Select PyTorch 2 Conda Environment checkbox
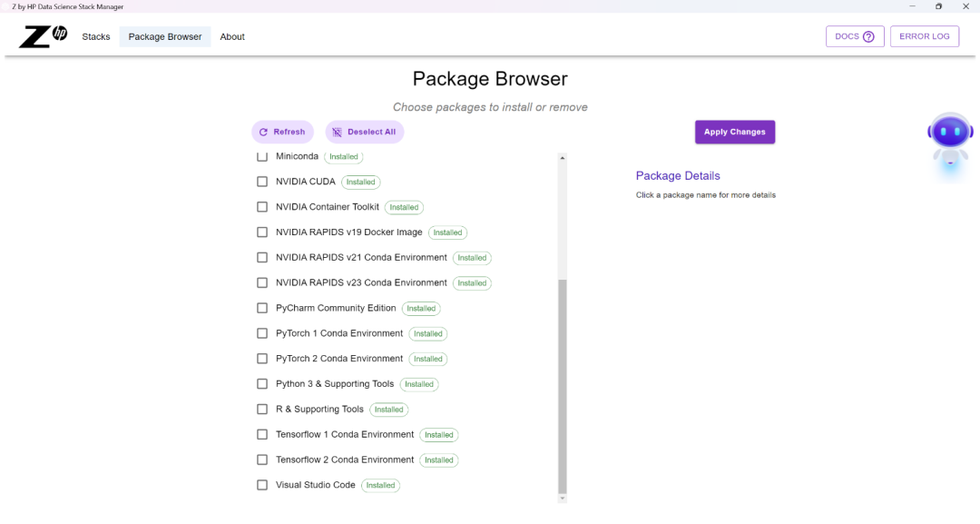This screenshot has width=980, height=524. point(262,359)
